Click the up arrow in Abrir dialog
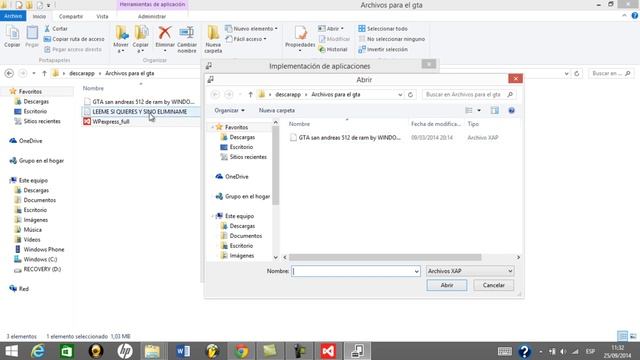 tap(250, 94)
